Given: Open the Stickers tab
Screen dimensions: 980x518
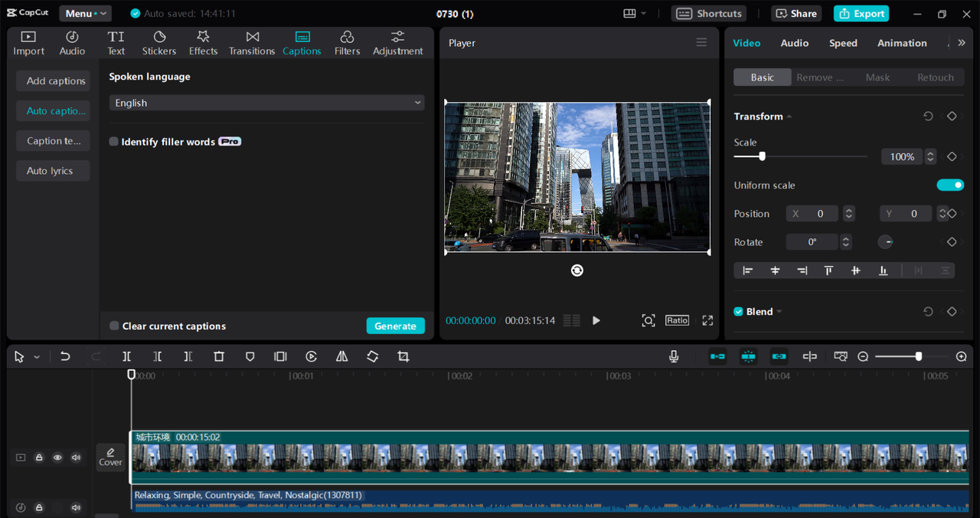Looking at the screenshot, I should [x=159, y=43].
